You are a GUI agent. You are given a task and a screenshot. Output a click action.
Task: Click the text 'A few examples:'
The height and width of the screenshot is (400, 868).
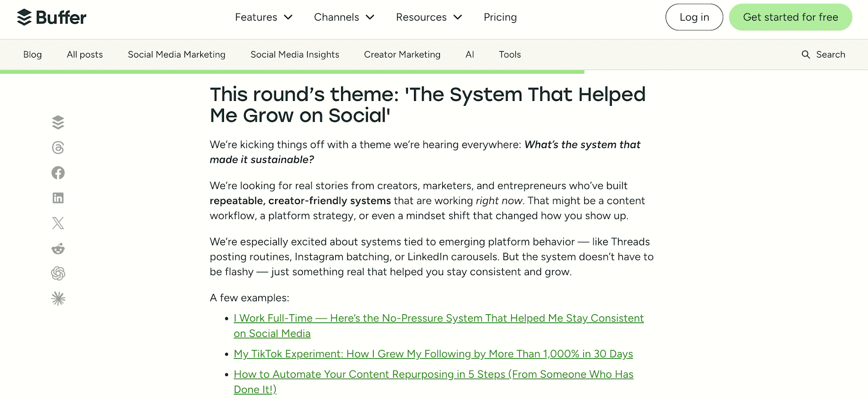(x=250, y=298)
